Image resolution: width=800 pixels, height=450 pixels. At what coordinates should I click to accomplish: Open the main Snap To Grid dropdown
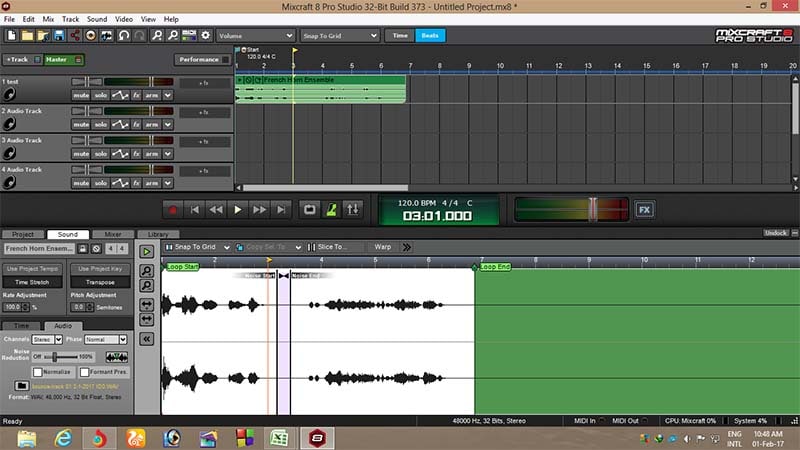pos(339,36)
